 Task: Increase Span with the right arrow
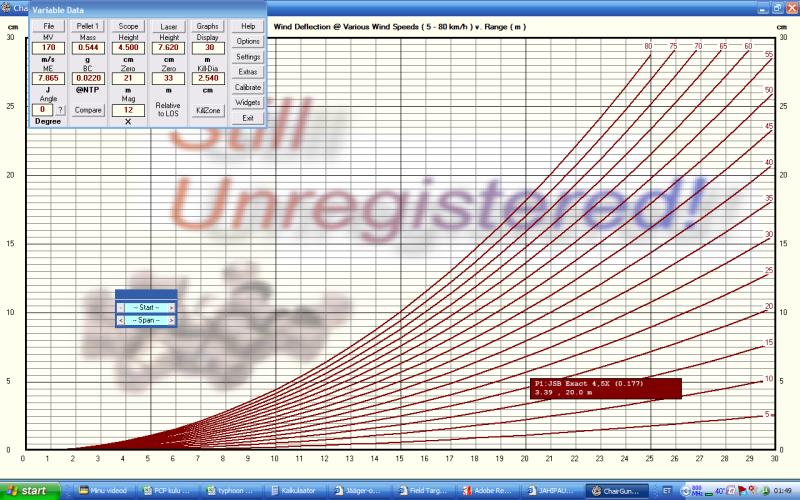(171, 320)
